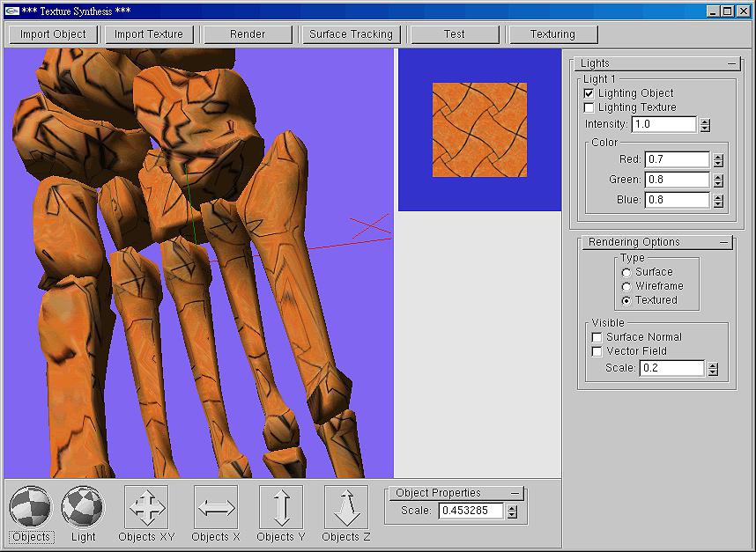The image size is (756, 552).
Task: Select the Objects sphere icon
Action: click(31, 508)
